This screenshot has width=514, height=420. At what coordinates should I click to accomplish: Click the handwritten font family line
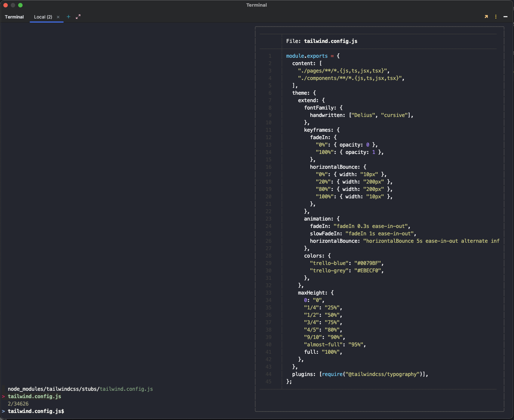(362, 115)
